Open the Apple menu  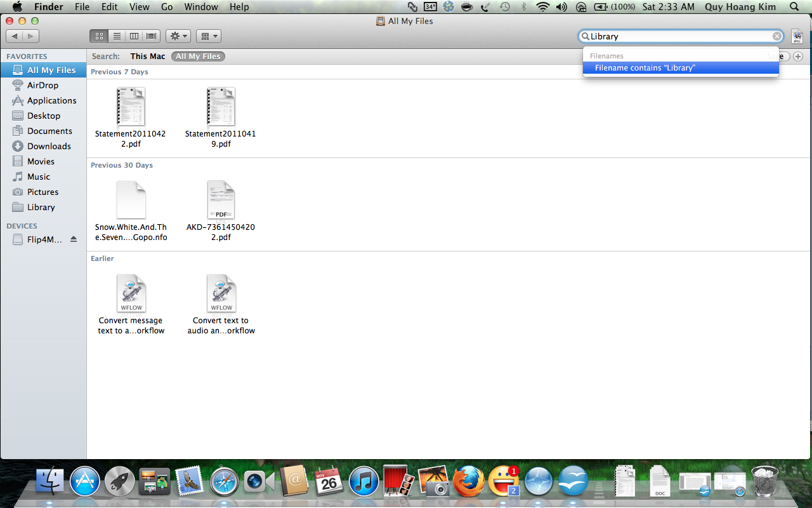coord(17,7)
